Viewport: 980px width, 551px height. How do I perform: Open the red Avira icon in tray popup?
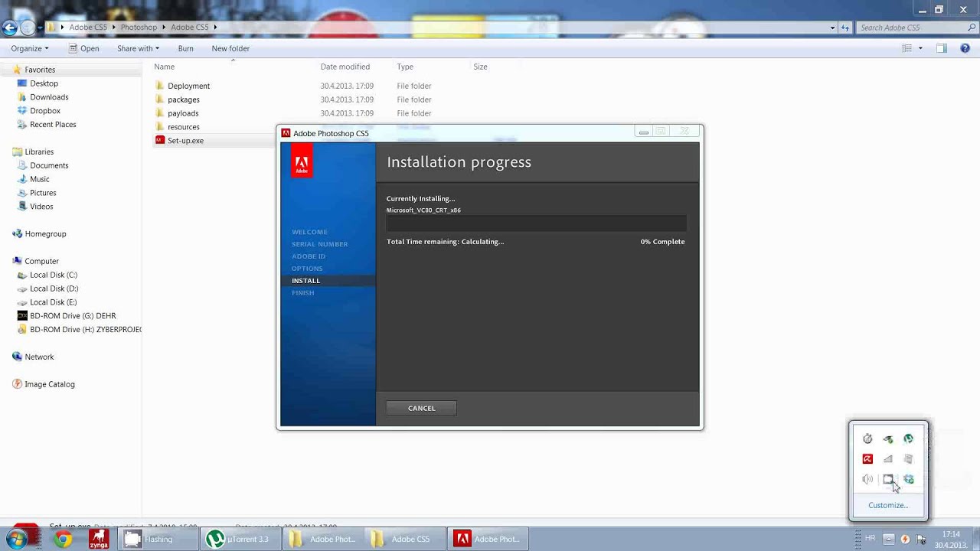867,459
